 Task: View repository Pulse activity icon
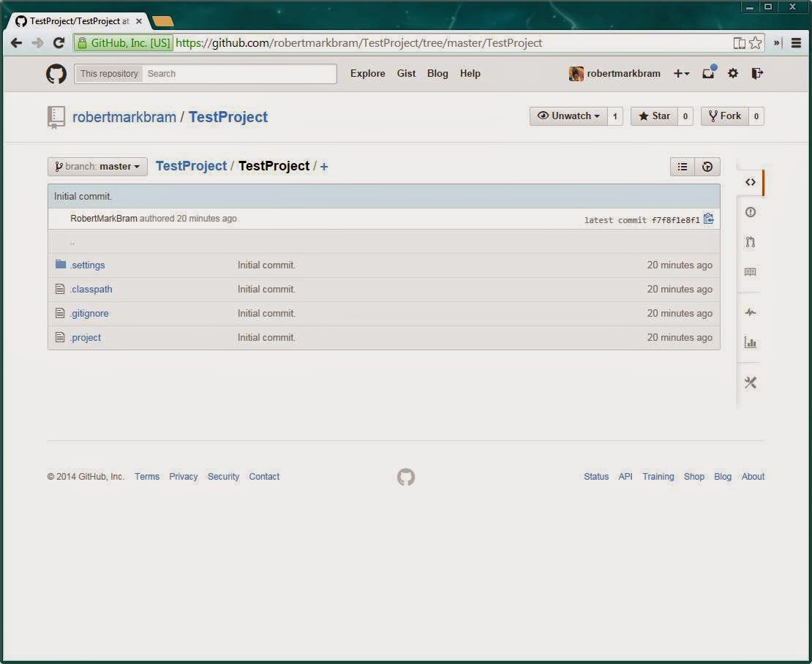point(751,312)
